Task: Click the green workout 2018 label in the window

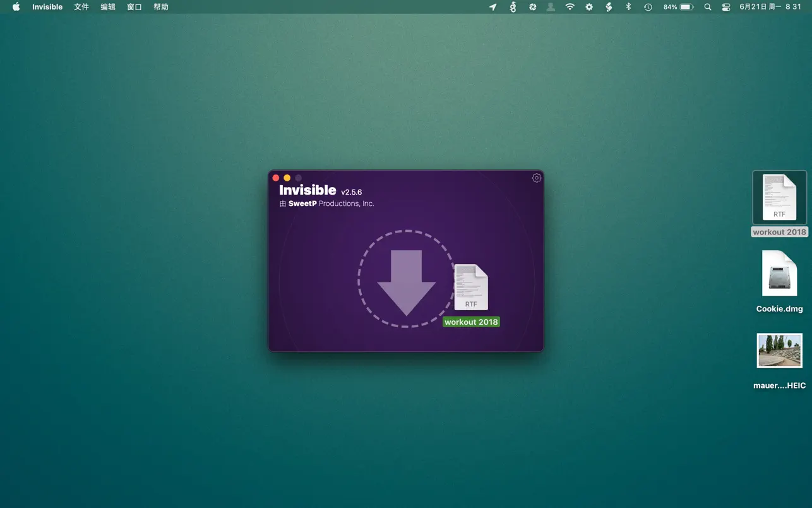Action: pyautogui.click(x=471, y=322)
